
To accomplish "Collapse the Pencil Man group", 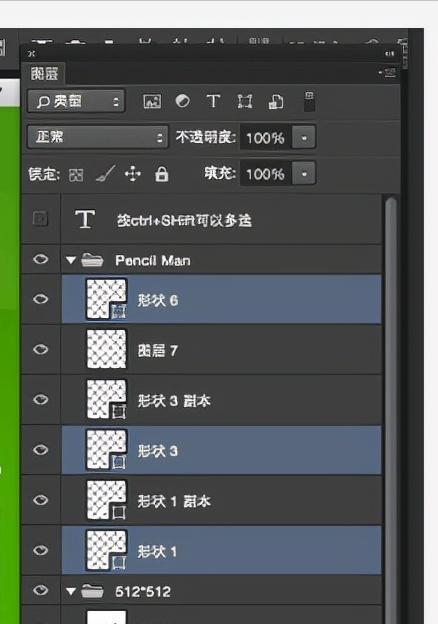I will pyautogui.click(x=71, y=260).
